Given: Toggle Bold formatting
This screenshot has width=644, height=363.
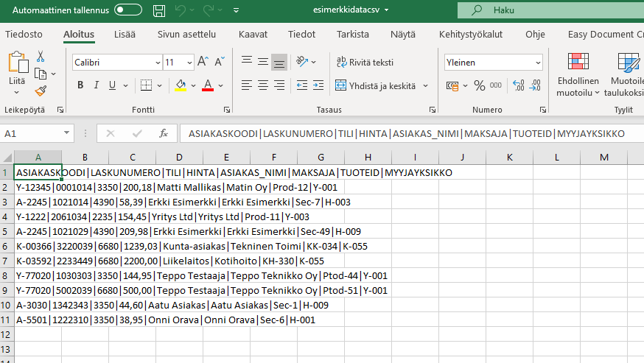Looking at the screenshot, I should coord(80,85).
